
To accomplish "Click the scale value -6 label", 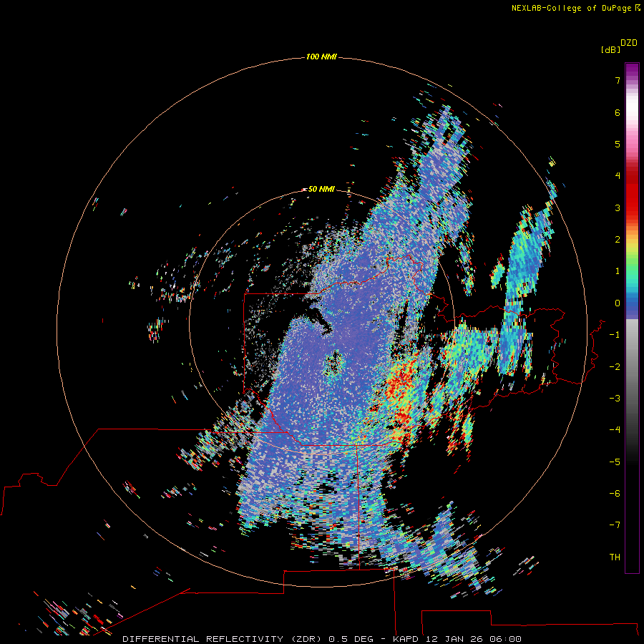I will tap(615, 493).
